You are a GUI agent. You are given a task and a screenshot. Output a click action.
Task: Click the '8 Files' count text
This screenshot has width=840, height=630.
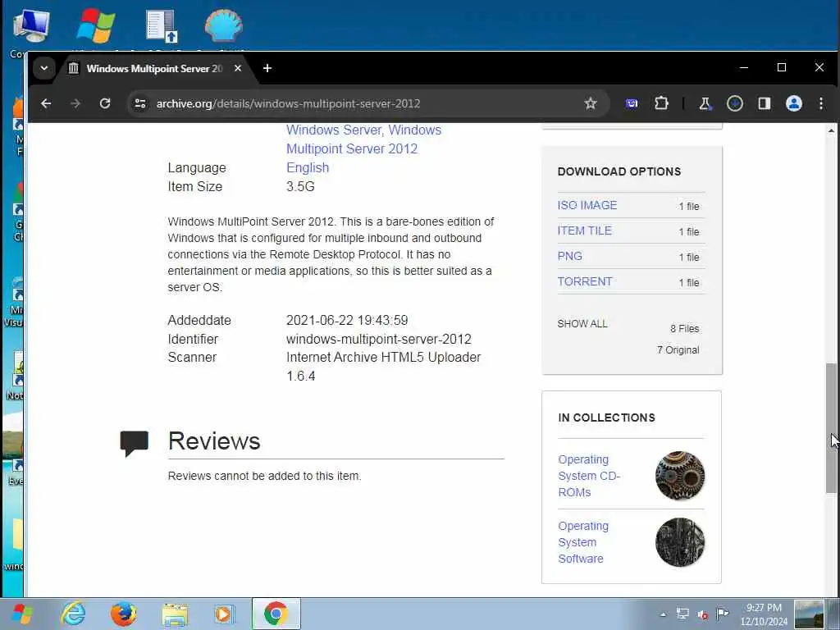pos(685,328)
